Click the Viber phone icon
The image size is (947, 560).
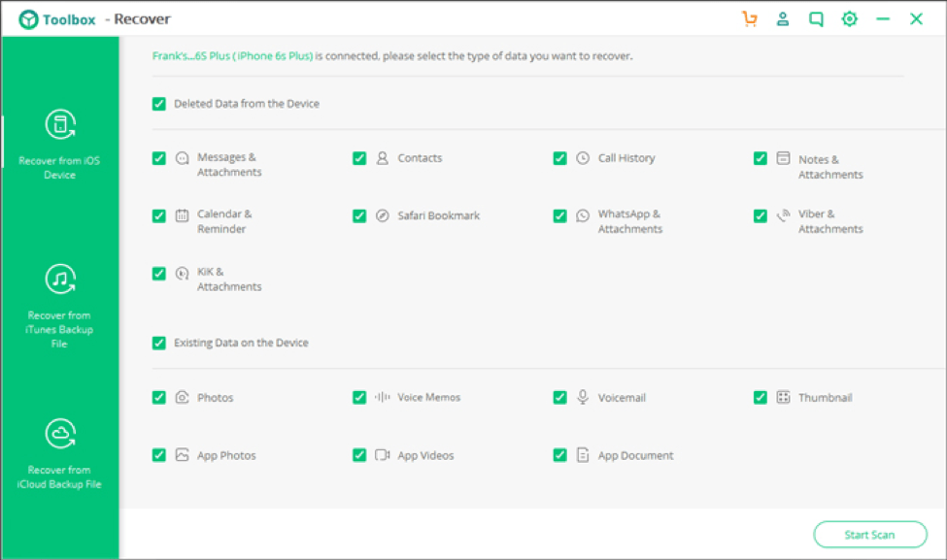click(783, 215)
